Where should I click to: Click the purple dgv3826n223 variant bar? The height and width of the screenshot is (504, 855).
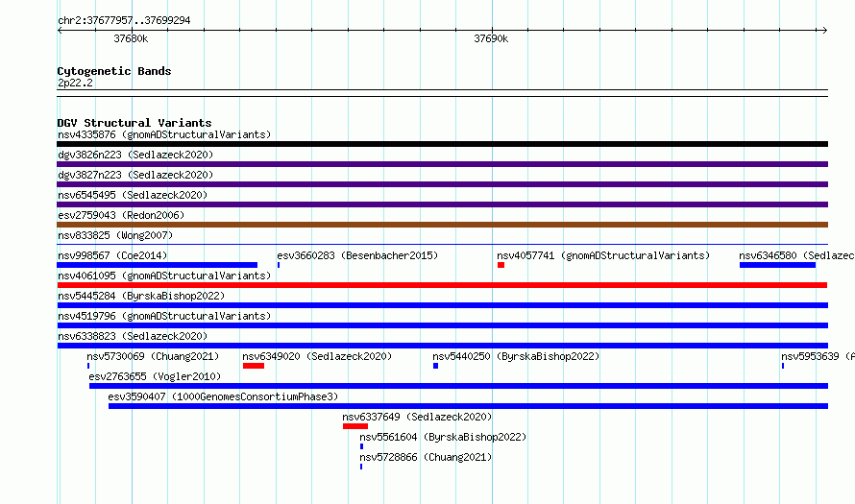(442, 164)
